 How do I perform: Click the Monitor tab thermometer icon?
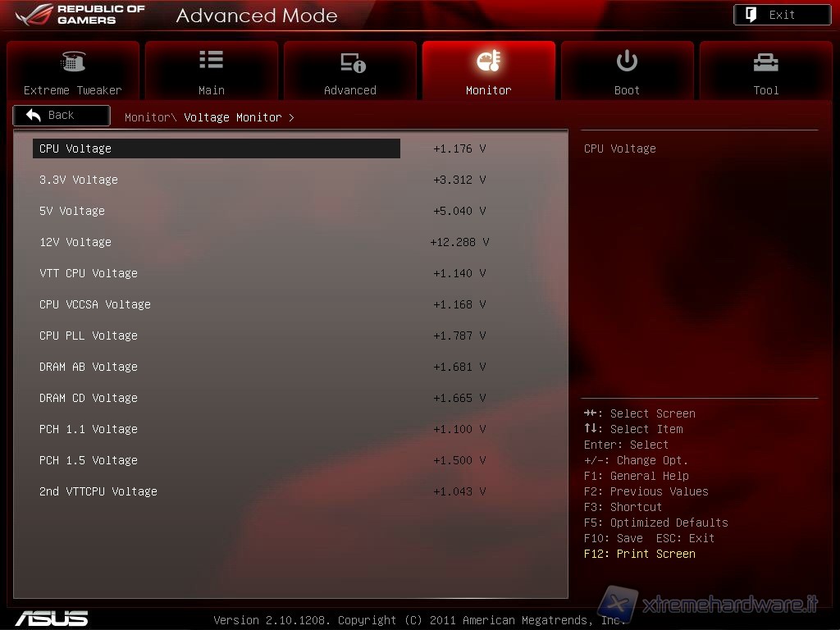point(489,61)
